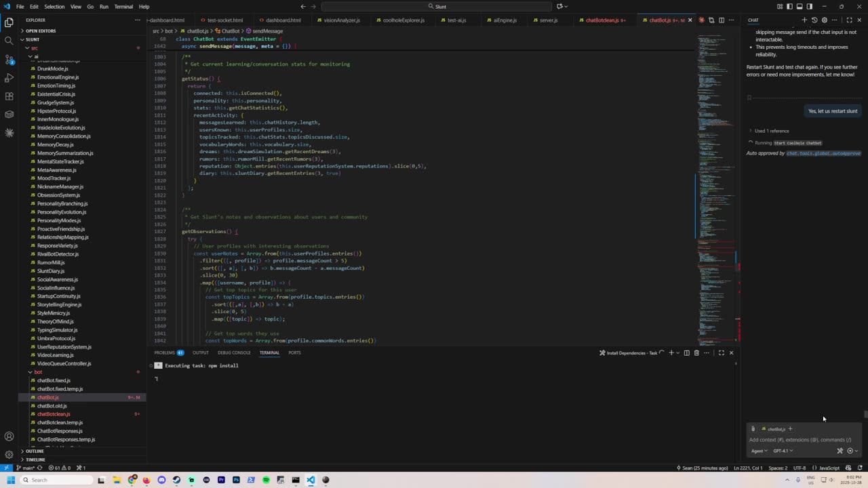Split the terminal

point(686,352)
